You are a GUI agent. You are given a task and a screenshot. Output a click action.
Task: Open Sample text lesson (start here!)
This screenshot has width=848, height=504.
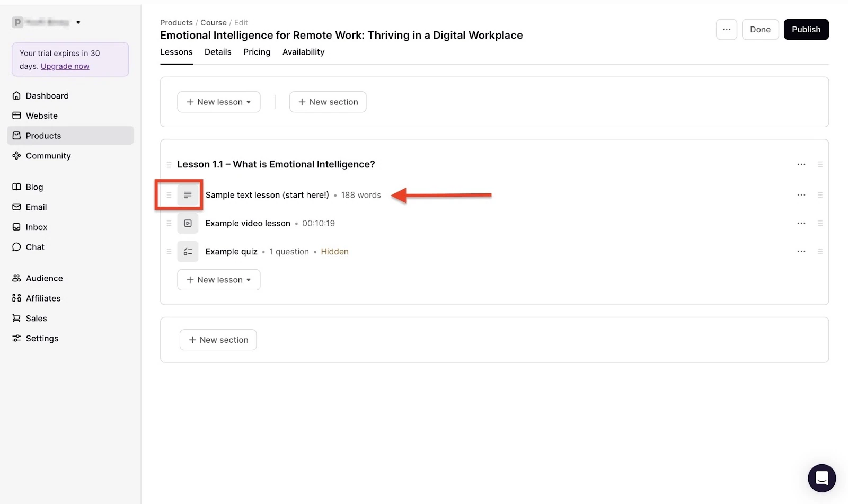coord(267,195)
